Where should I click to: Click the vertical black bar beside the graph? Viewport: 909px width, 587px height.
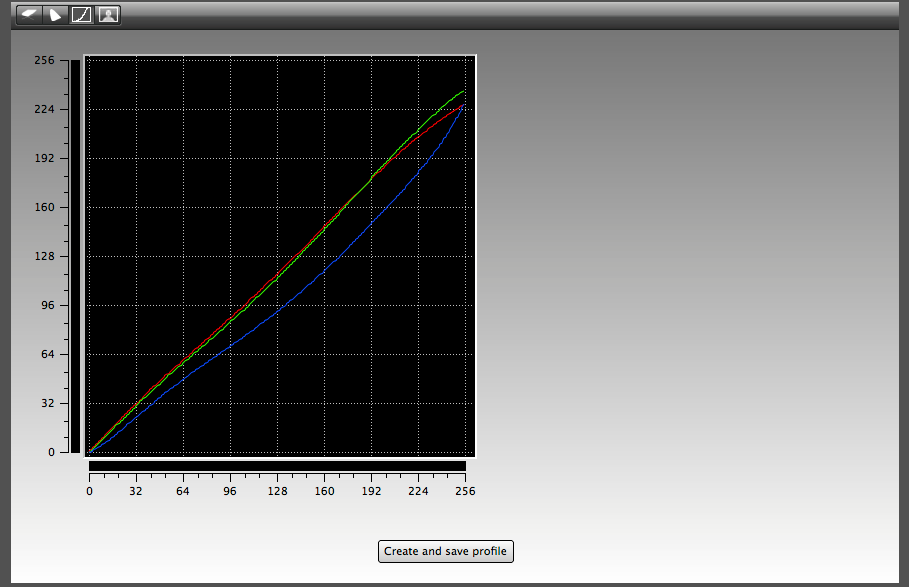pos(75,256)
